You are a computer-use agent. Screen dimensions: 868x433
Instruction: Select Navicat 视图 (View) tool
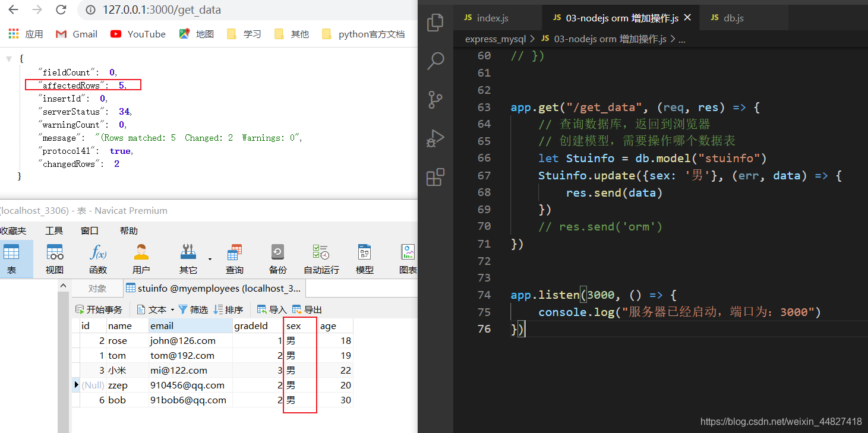pyautogui.click(x=55, y=259)
